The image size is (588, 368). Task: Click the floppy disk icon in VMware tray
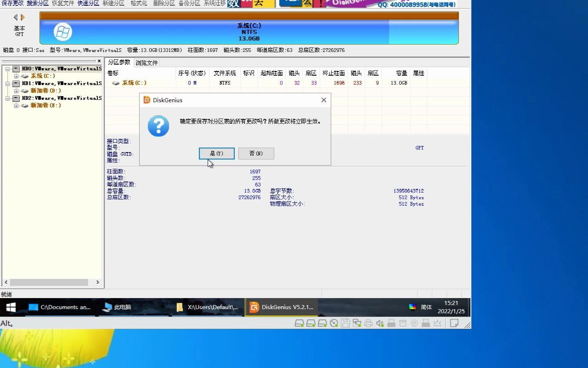(345, 323)
